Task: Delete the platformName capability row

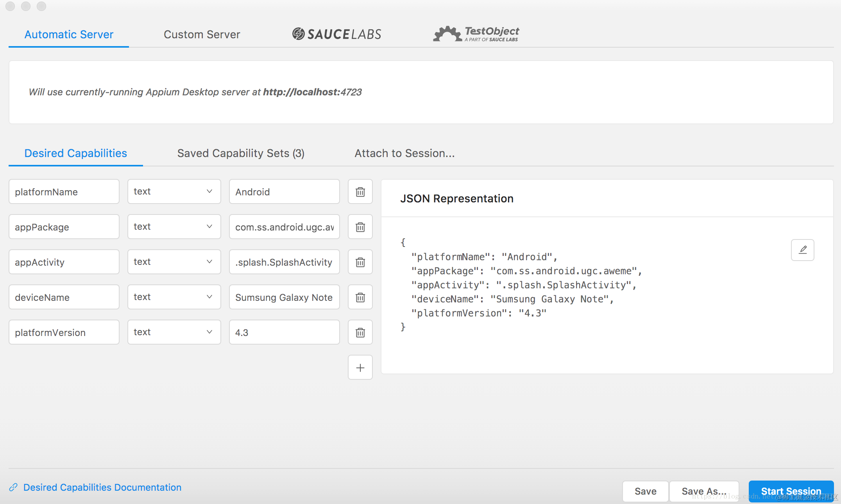Action: (x=360, y=192)
